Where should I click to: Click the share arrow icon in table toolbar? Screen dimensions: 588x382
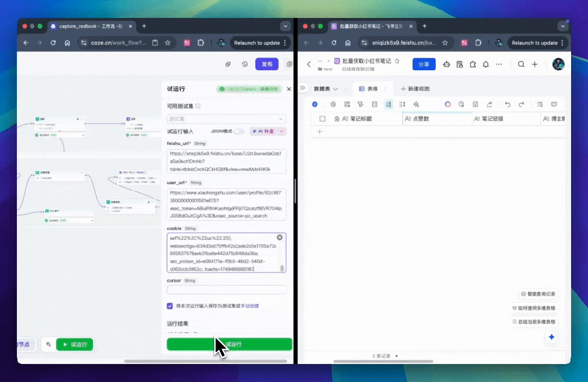click(489, 104)
